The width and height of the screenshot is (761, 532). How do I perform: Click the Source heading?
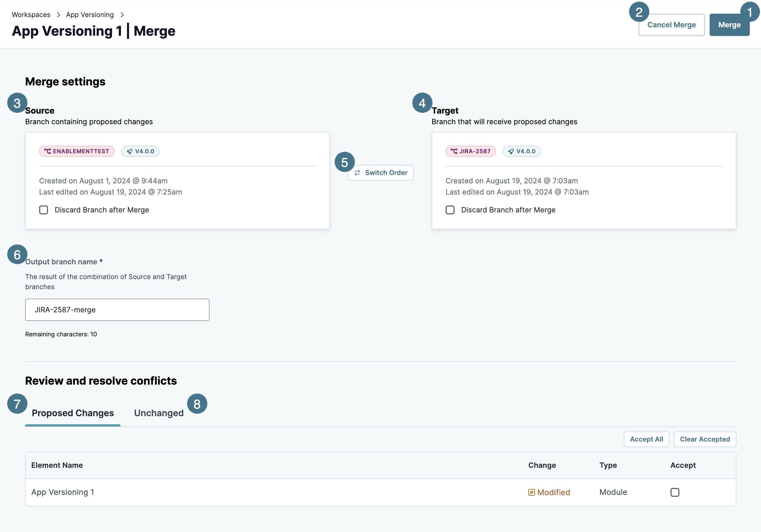pyautogui.click(x=40, y=111)
